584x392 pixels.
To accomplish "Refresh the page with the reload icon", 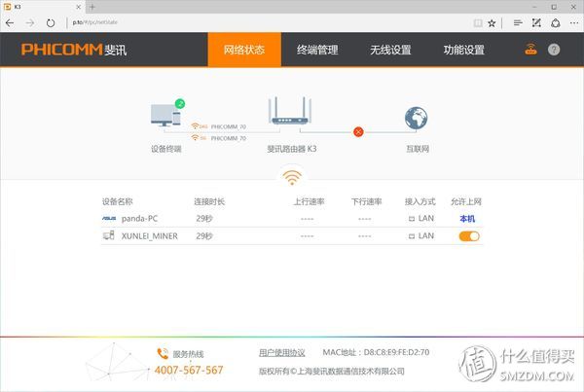I will click(x=51, y=23).
